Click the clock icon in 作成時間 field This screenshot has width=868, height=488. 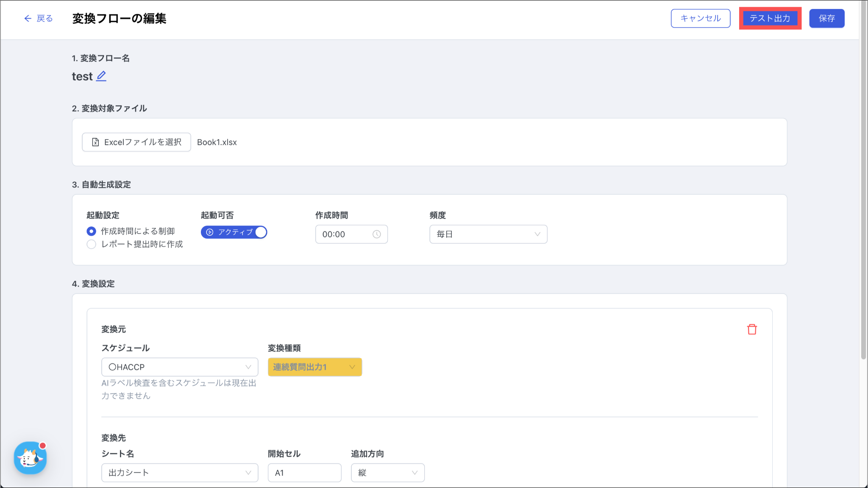[x=376, y=234]
